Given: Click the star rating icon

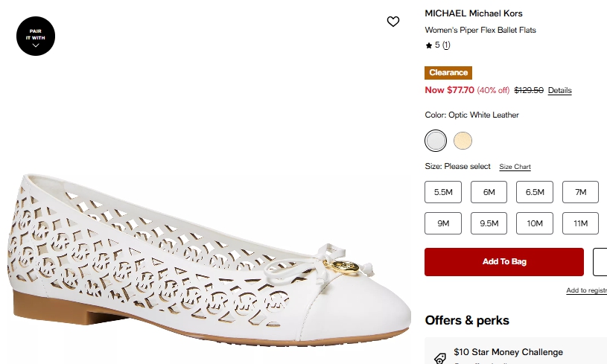Looking at the screenshot, I should tap(429, 45).
